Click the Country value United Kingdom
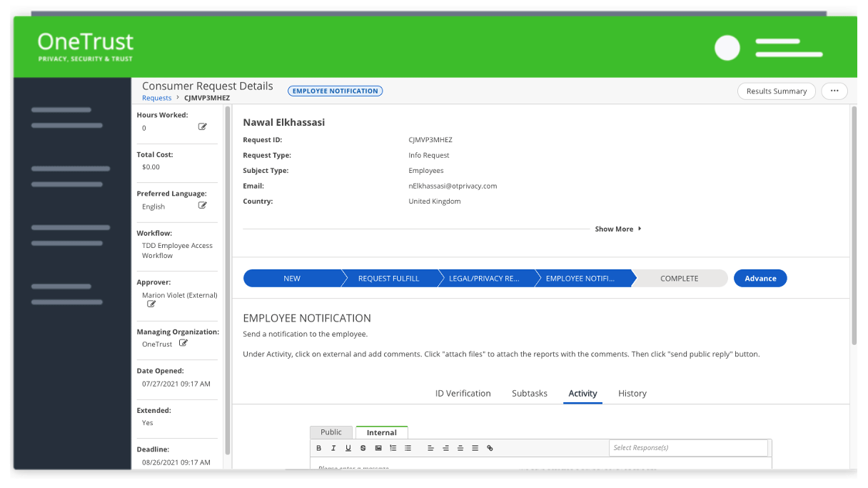Screen dimensions: 868x488 [435, 201]
